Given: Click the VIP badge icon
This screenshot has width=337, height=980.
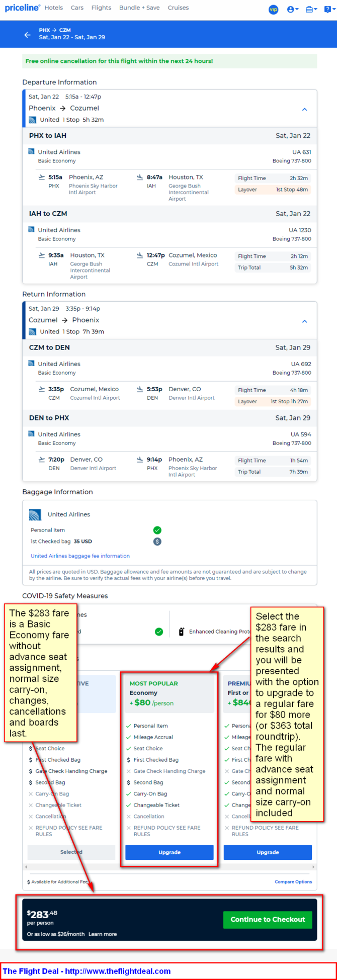Looking at the screenshot, I should (273, 10).
